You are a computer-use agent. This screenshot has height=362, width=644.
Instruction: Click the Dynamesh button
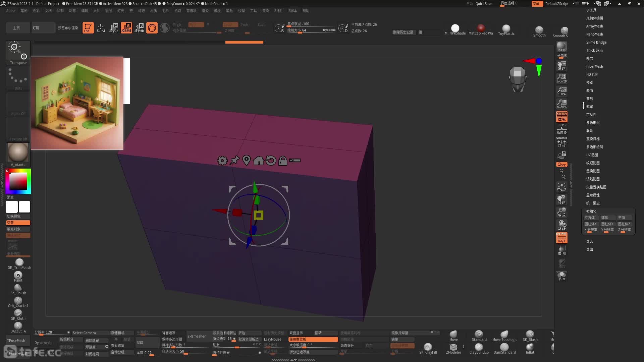coord(43,343)
